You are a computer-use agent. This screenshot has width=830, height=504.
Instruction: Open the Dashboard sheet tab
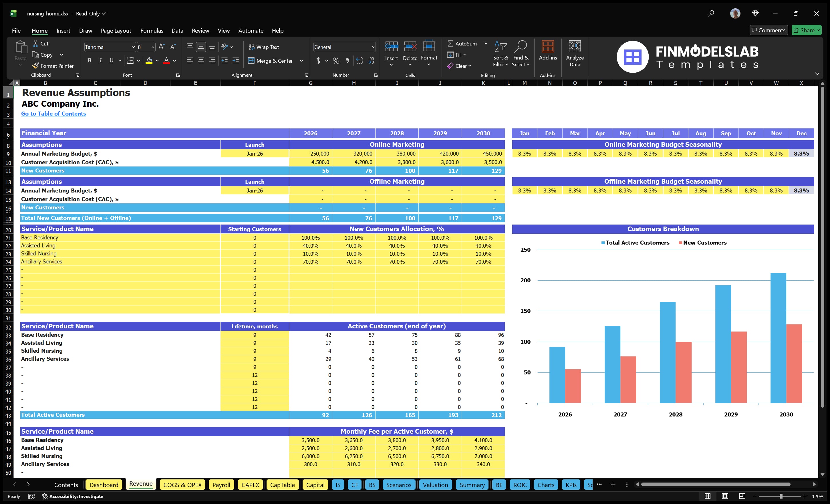[x=104, y=485]
